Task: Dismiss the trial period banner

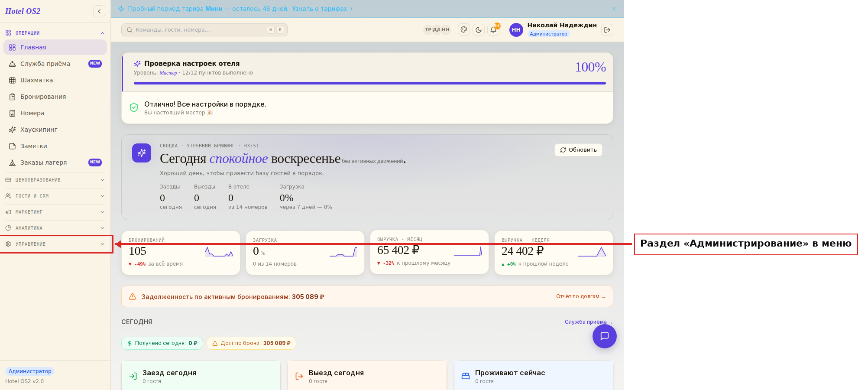Action: pyautogui.click(x=614, y=9)
